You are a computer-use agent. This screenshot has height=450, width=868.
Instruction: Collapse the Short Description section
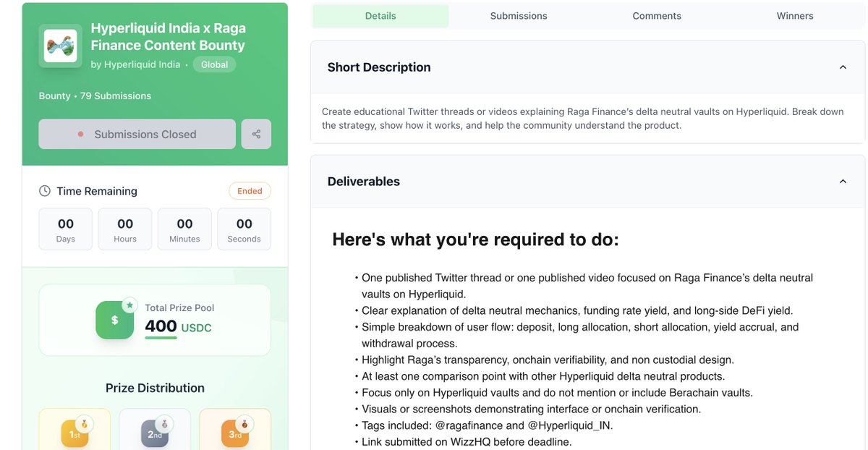[843, 67]
